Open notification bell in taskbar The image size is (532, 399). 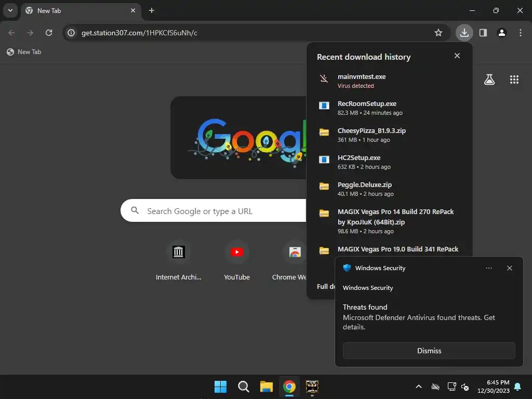coord(517,387)
